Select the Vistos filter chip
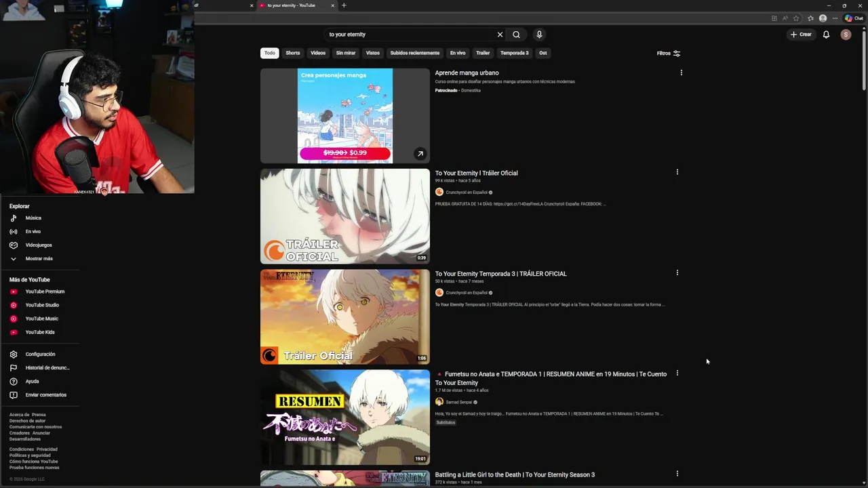 click(373, 53)
